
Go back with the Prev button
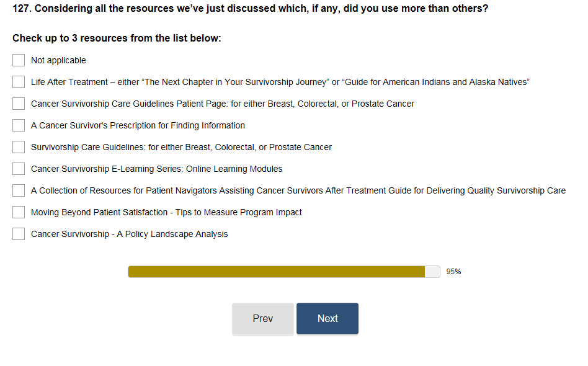(262, 318)
